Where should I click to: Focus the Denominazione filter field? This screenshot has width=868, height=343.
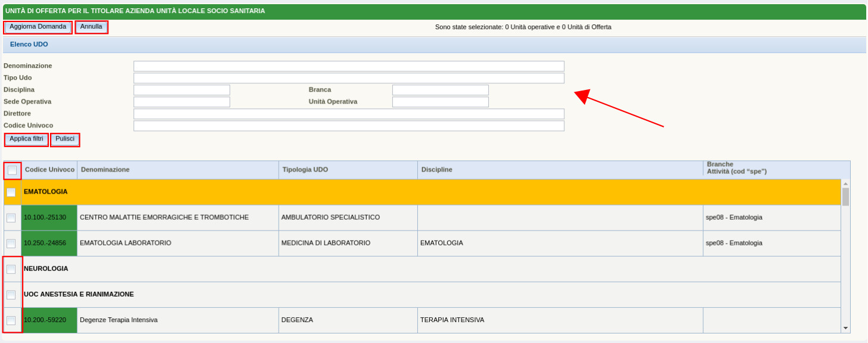(x=348, y=66)
